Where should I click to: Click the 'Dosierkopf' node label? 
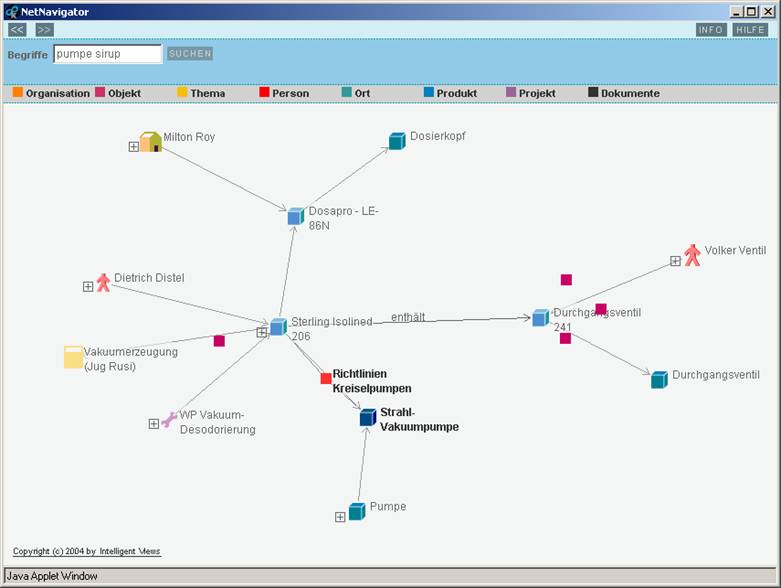click(x=438, y=136)
